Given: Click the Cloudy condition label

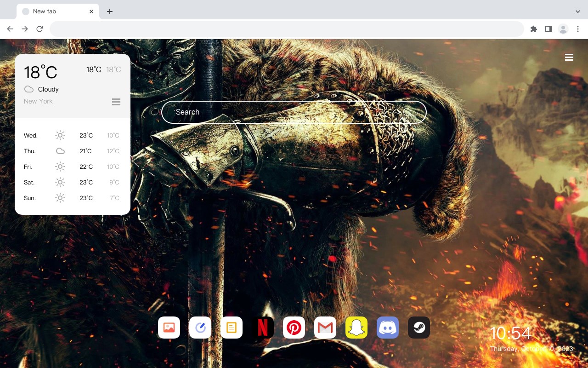Looking at the screenshot, I should [48, 89].
